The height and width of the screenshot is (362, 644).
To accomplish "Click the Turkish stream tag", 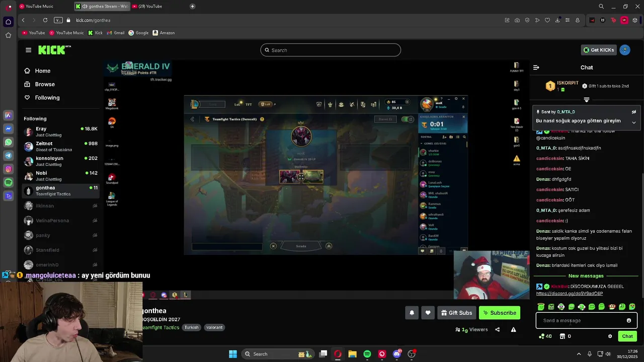I will (191, 327).
